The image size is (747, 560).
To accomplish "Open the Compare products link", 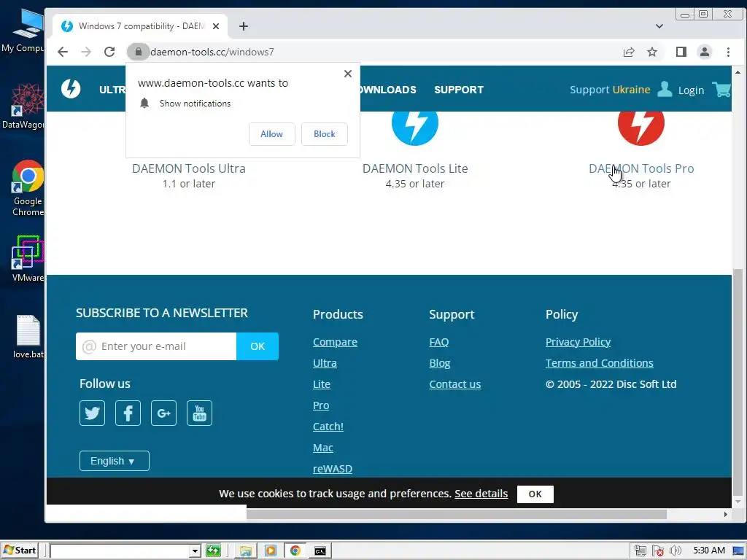I will point(335,342).
